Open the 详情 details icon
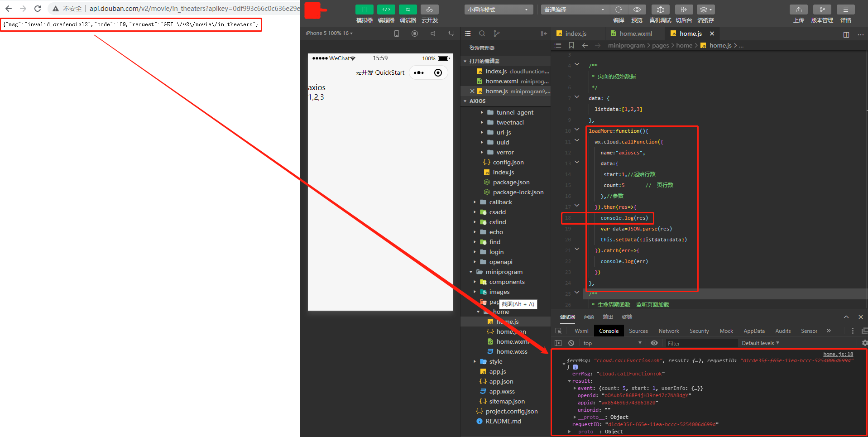868x437 pixels. (x=845, y=10)
